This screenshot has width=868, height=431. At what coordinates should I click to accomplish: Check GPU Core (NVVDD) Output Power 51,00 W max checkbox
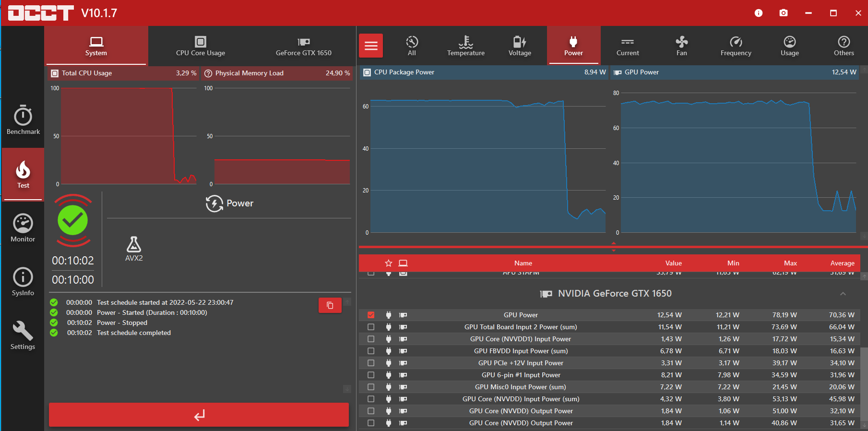pos(371,411)
